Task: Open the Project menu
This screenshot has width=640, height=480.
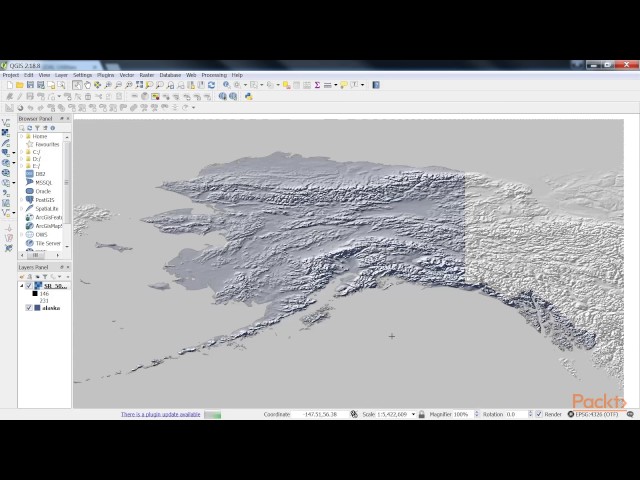Action: 11,75
